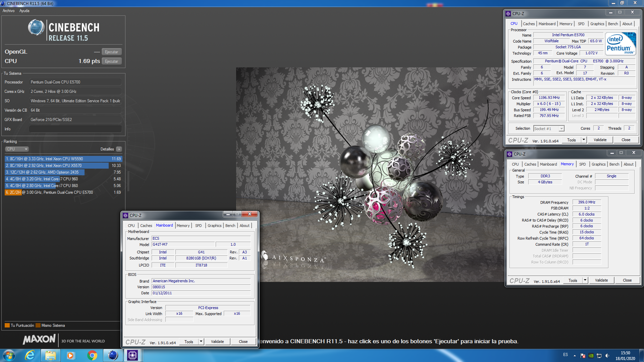Launch Internet Explorer from the taskbar

(30, 355)
